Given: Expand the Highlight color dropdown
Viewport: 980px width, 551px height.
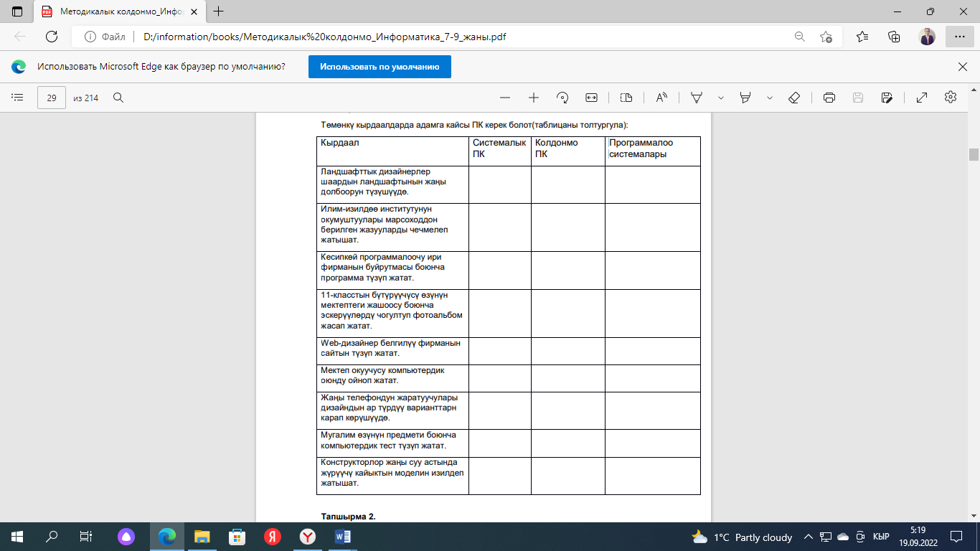Looking at the screenshot, I should (770, 98).
